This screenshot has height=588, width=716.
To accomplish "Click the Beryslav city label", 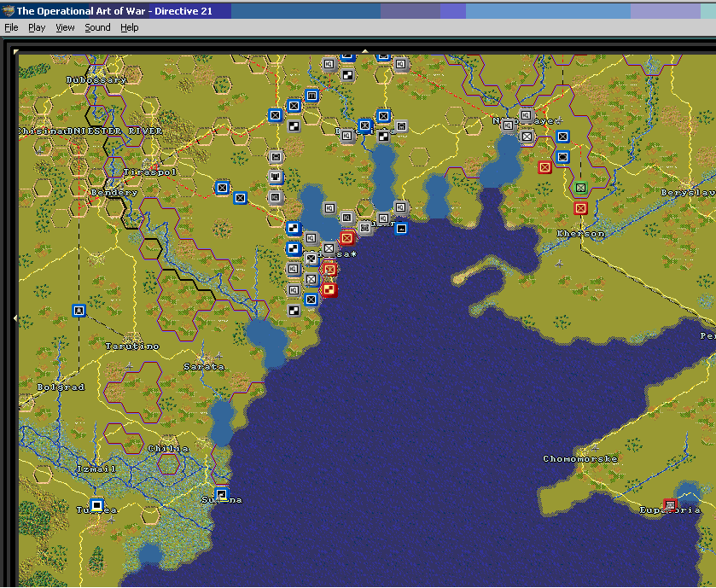I will pyautogui.click(x=688, y=193).
